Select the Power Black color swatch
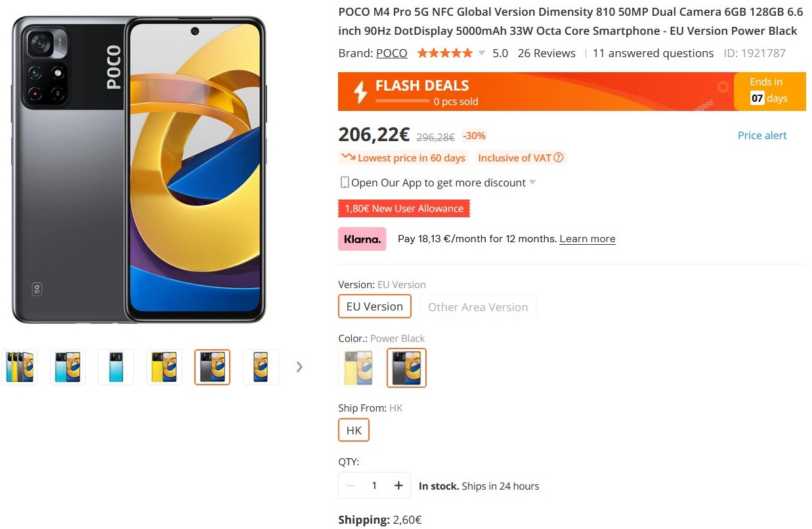The image size is (812, 529). pos(406,368)
